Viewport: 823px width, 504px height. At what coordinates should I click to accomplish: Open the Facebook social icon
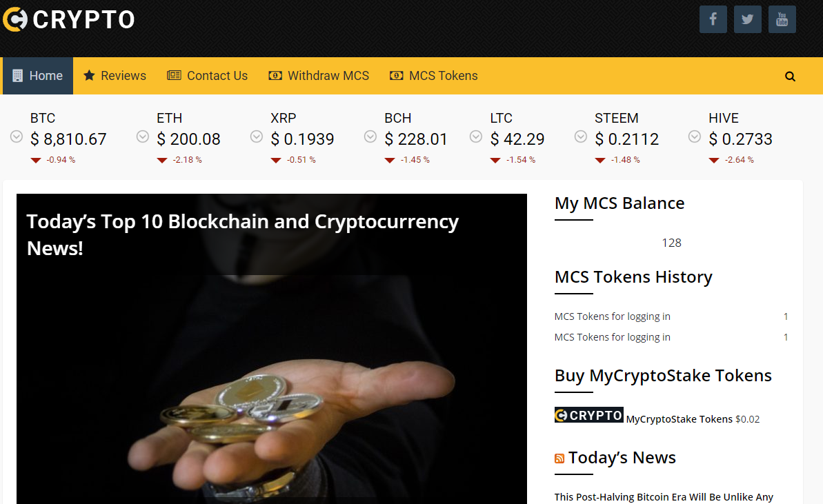click(713, 19)
